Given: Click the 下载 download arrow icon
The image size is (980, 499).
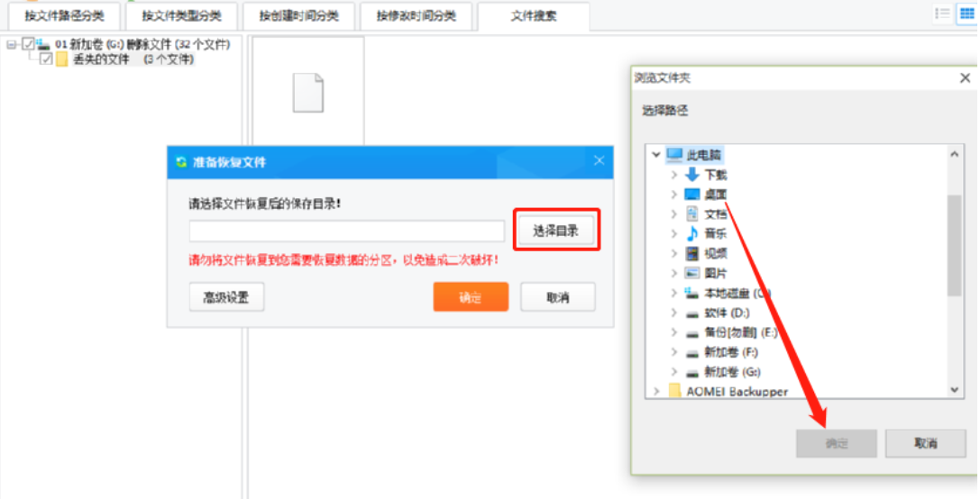Looking at the screenshot, I should [x=691, y=175].
